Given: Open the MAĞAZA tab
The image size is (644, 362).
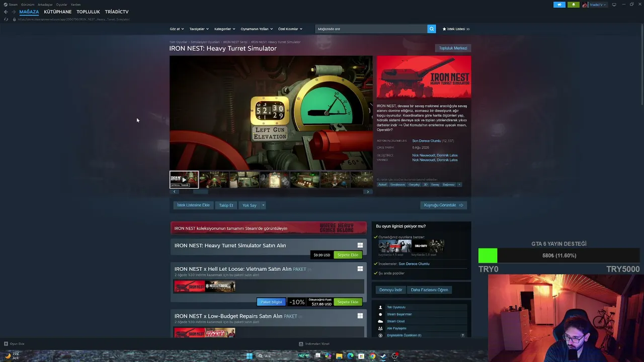Looking at the screenshot, I should point(29,12).
